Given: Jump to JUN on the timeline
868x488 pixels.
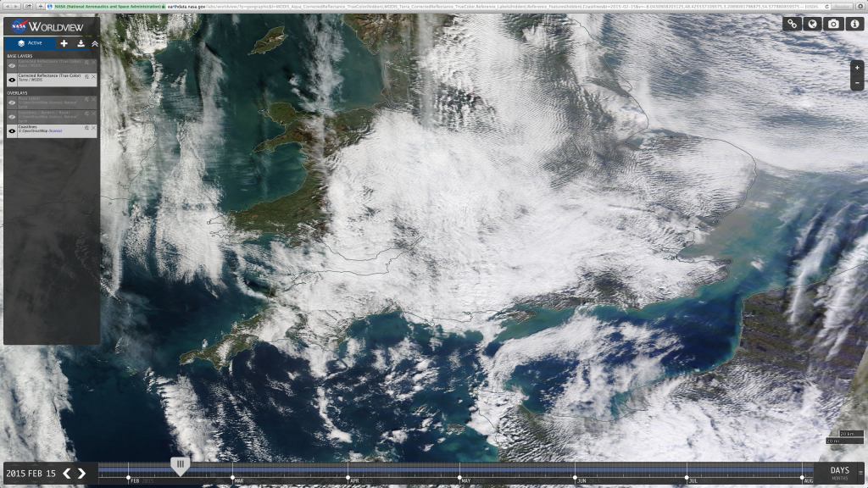Looking at the screenshot, I should tap(581, 481).
